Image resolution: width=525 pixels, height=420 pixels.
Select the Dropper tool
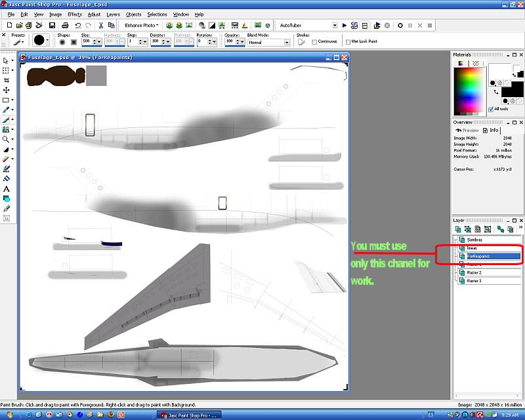coord(7,110)
